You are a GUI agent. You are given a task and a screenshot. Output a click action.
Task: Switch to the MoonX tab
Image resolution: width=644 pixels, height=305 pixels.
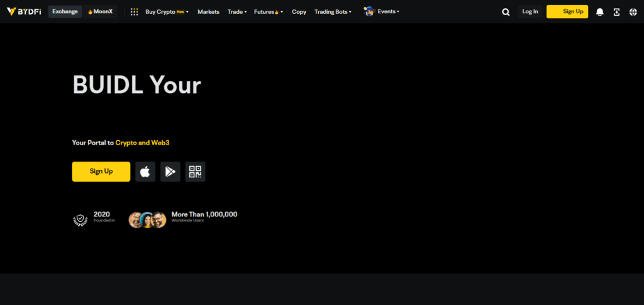click(x=100, y=11)
